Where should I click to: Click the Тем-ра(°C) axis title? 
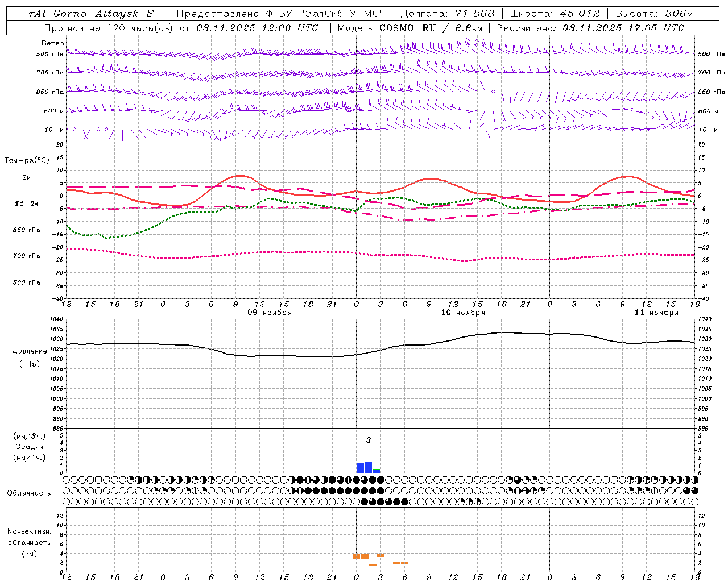(27, 161)
